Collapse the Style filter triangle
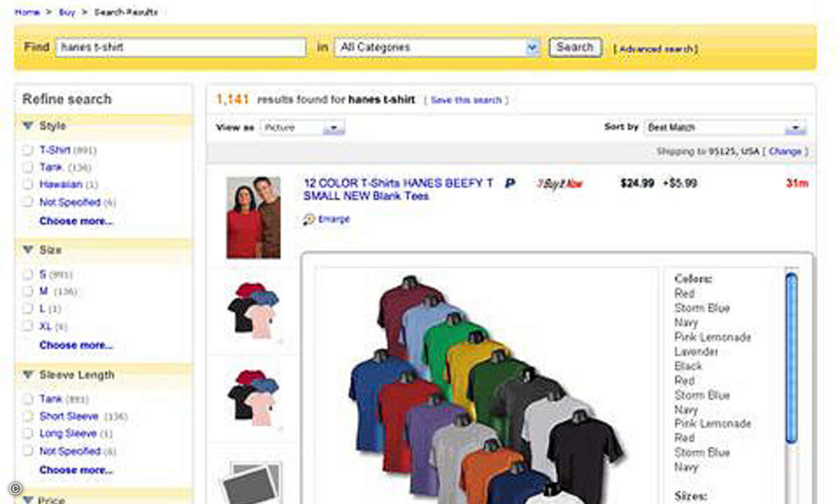The height and width of the screenshot is (504, 840). (x=28, y=126)
